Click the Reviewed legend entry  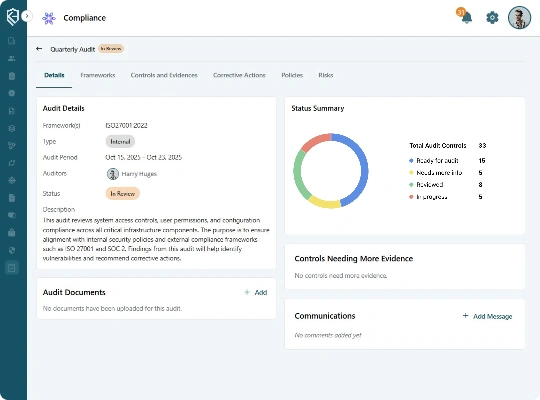[x=426, y=185]
